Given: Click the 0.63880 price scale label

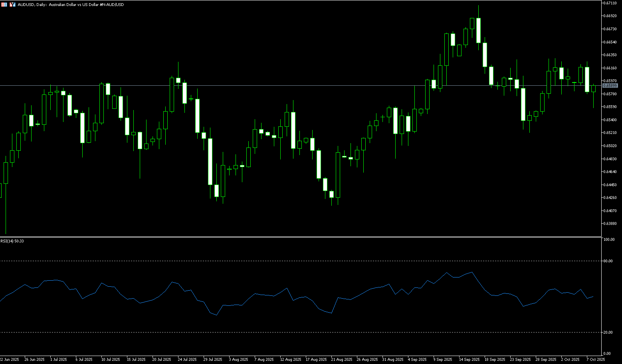Looking at the screenshot, I should [x=610, y=224].
